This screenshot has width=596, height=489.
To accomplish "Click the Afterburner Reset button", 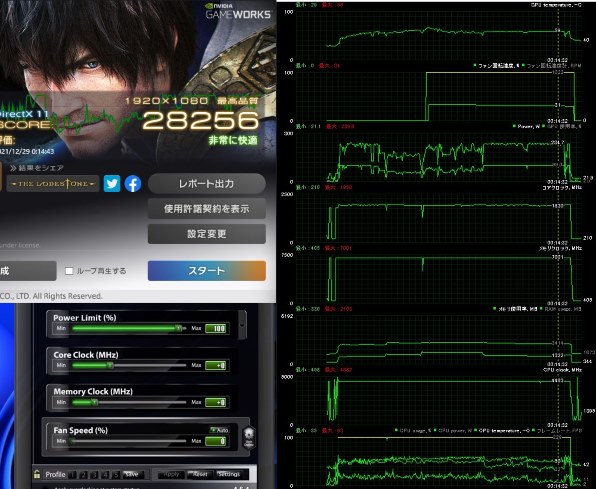I will click(x=200, y=475).
